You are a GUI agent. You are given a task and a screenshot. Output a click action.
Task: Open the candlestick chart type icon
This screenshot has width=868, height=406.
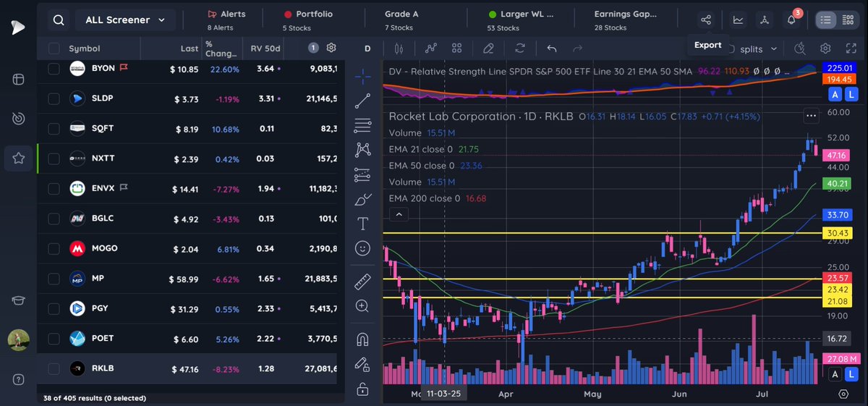pyautogui.click(x=398, y=48)
